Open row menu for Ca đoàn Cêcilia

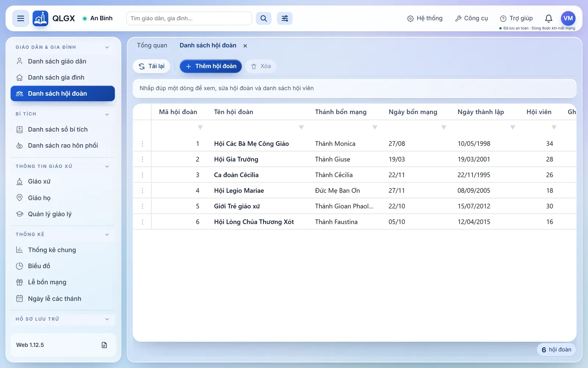coord(143,175)
